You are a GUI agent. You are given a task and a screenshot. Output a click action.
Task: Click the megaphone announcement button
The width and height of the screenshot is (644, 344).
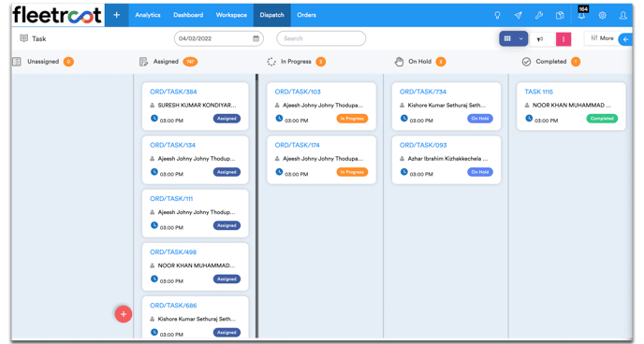click(x=540, y=39)
